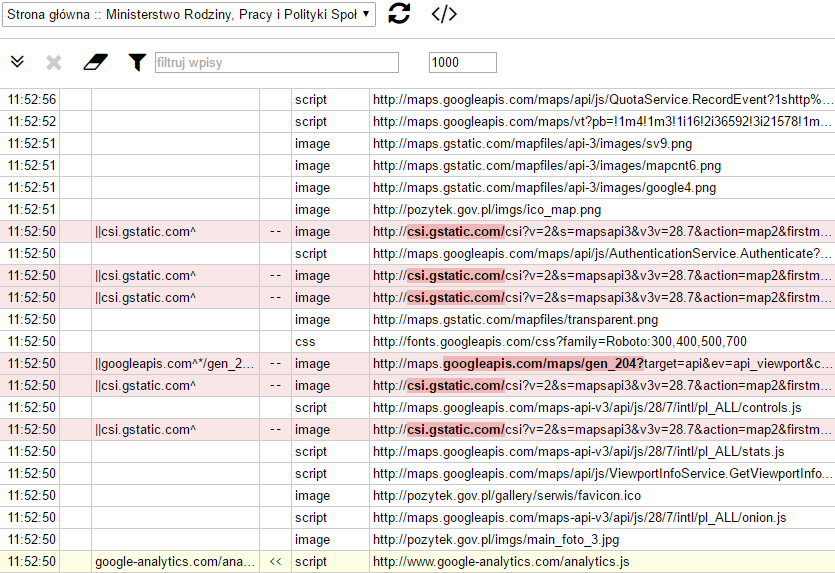Open the analytics.js URL entry
This screenshot has width=835, height=573.
pyautogui.click(x=500, y=562)
